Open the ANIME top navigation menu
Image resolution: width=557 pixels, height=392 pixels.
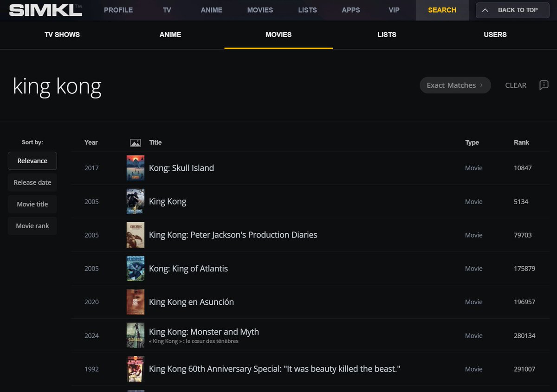point(212,10)
